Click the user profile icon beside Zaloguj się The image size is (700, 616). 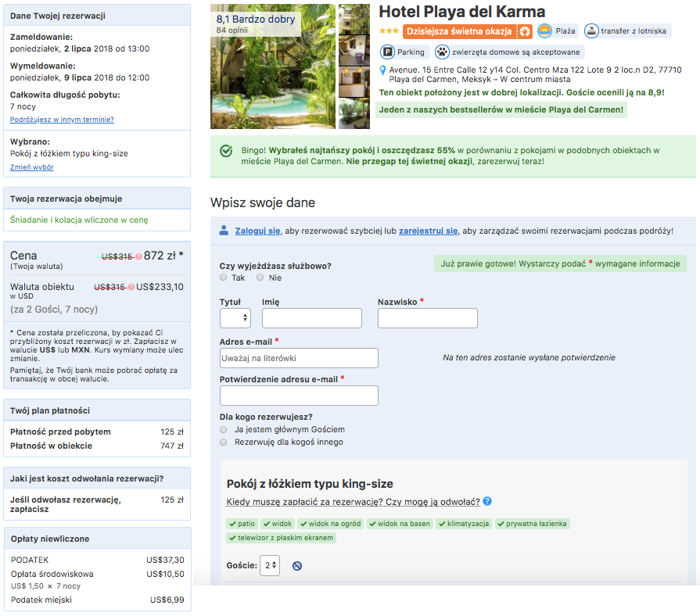[x=224, y=231]
